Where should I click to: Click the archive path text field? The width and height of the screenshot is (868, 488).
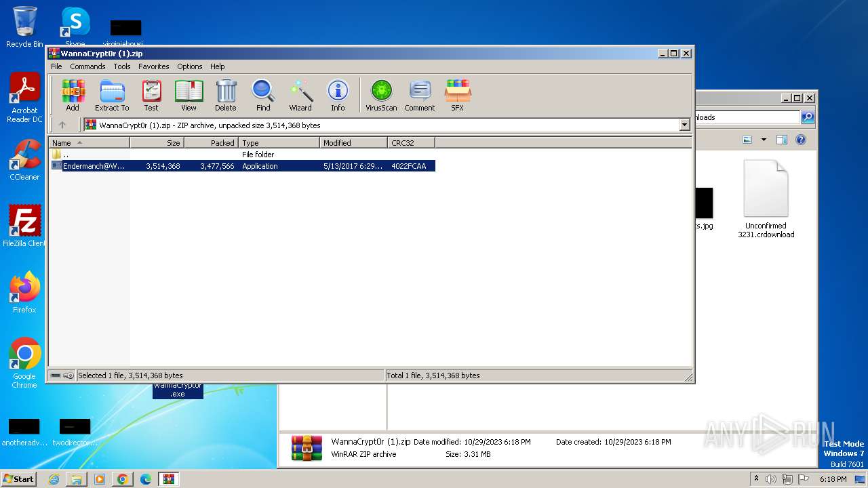[382, 125]
